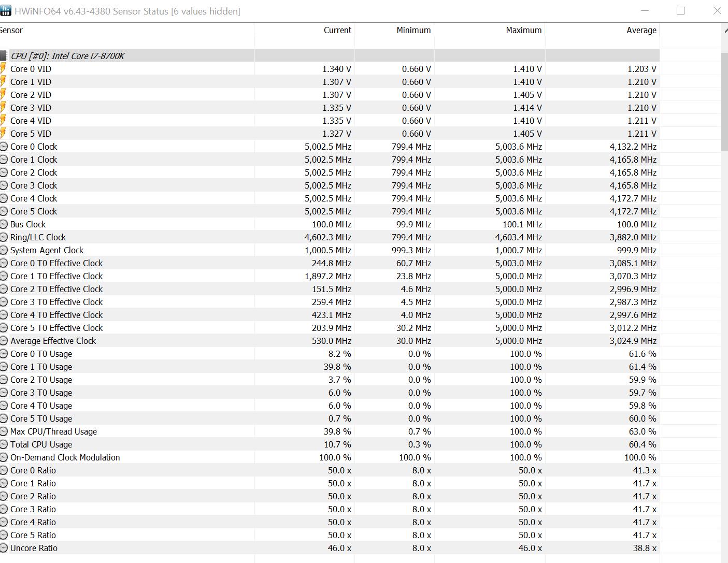Click the icon for Uncore Ratio
The width and height of the screenshot is (728, 563).
point(4,548)
